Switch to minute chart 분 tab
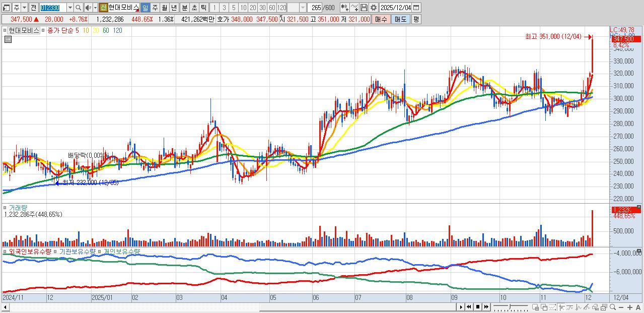This screenshot has height=313, width=644. pyautogui.click(x=184, y=8)
